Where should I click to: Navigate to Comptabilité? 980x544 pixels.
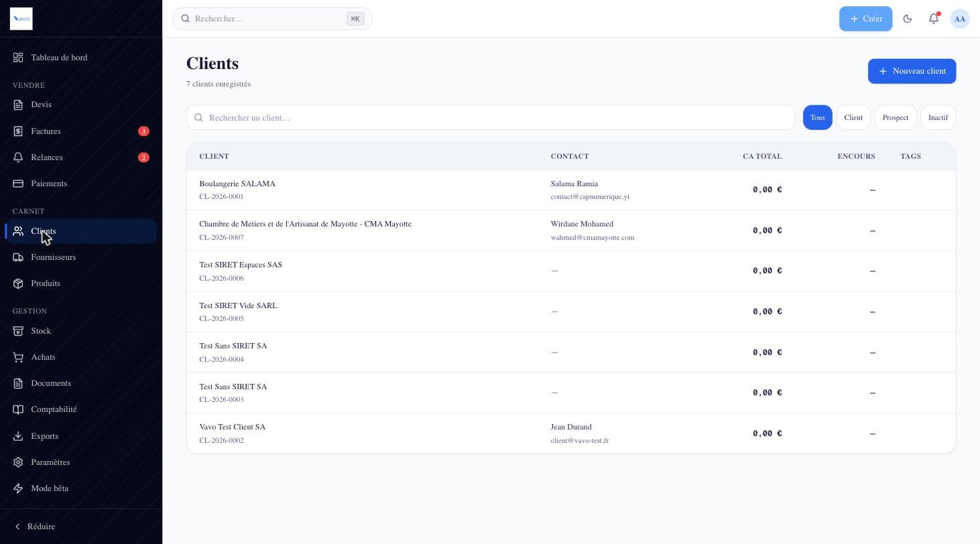point(81,409)
